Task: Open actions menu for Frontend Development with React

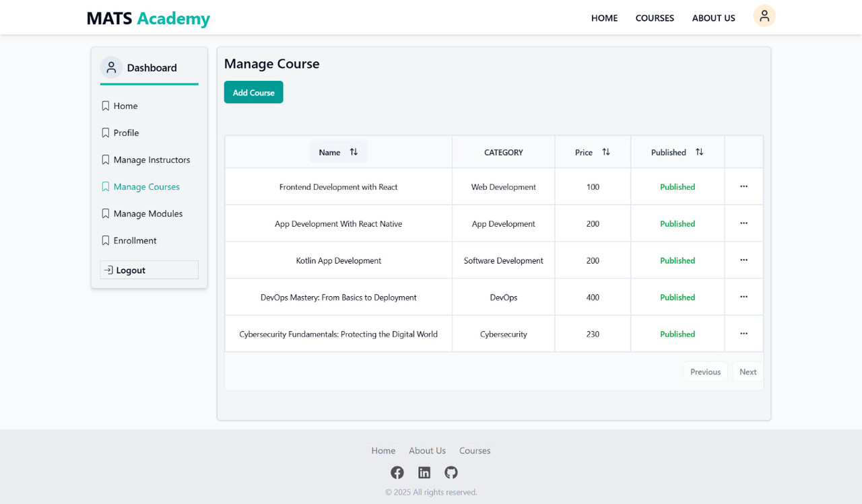Action: (743, 186)
